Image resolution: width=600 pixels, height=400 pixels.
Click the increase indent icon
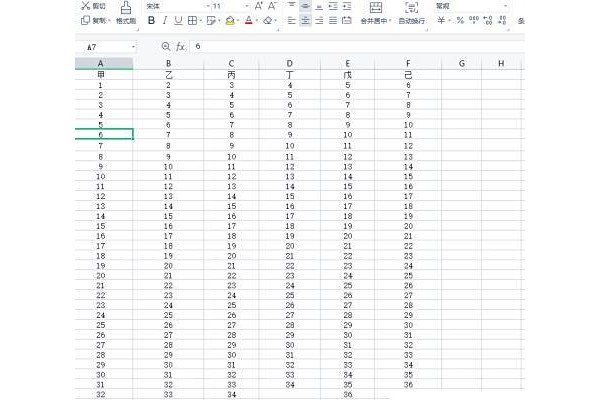(347, 6)
